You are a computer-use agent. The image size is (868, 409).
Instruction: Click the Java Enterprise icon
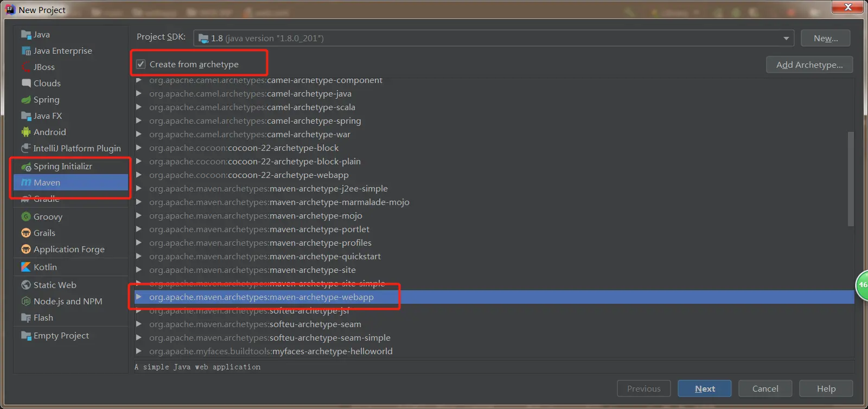pos(26,51)
